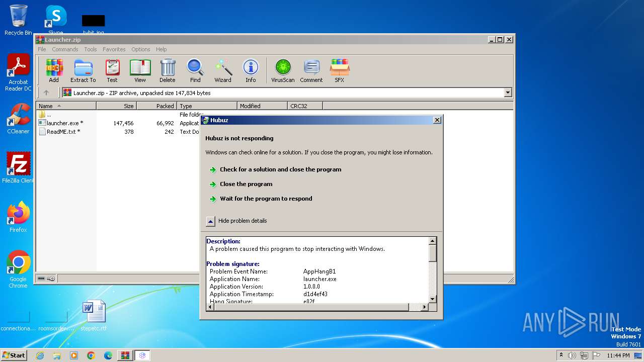This screenshot has height=362, width=644.
Task: Click the Info toolbar icon
Action: click(x=251, y=71)
